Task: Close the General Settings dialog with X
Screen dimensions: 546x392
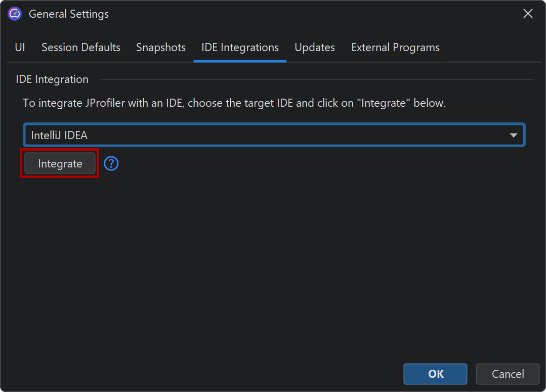Action: [x=528, y=14]
